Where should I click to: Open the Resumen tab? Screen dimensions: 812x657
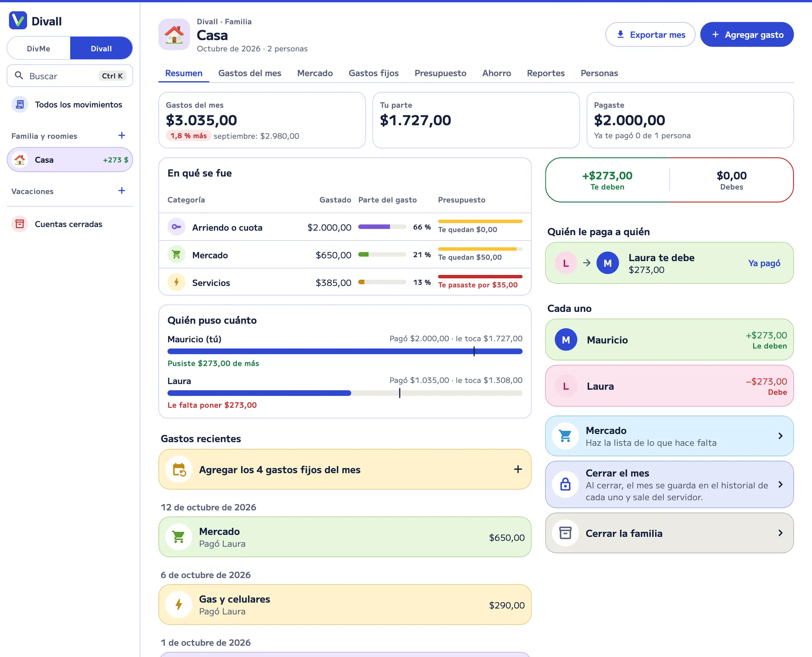tap(184, 73)
